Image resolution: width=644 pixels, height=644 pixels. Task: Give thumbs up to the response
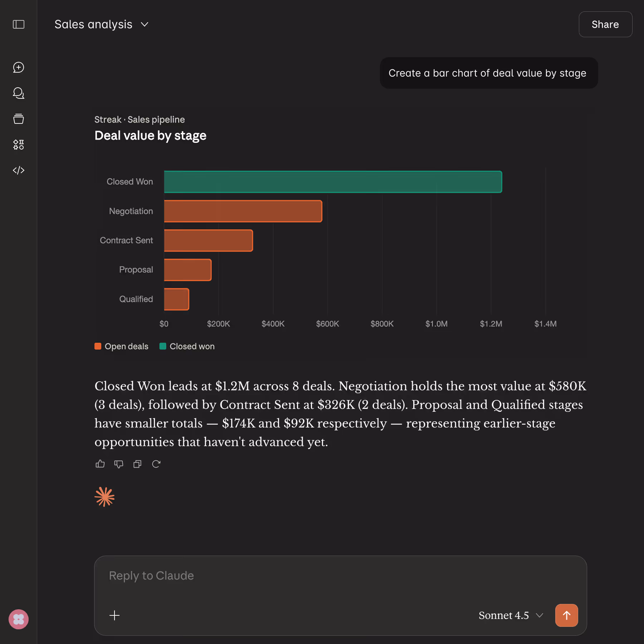[x=100, y=464]
